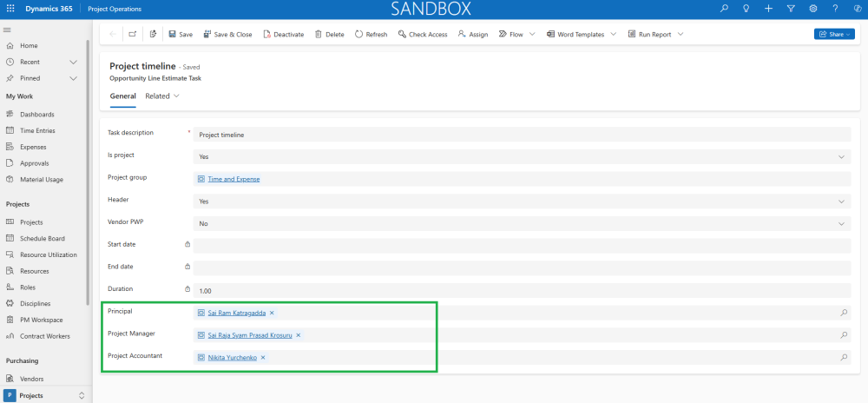This screenshot has width=868, height=403.
Task: Click the Duration field
Action: tap(522, 291)
